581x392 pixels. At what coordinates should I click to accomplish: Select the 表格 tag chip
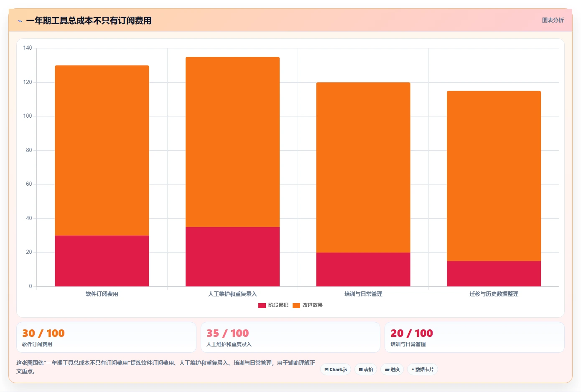pyautogui.click(x=366, y=369)
